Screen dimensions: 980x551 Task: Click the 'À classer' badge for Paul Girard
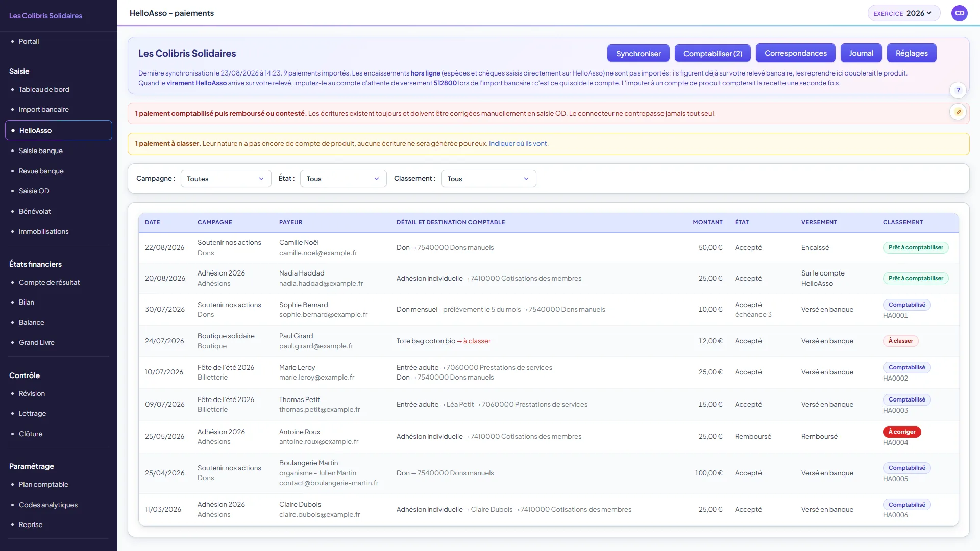(x=900, y=341)
